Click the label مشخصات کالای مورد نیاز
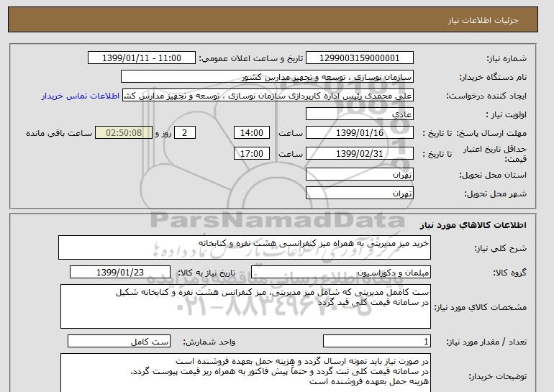 click(481, 307)
